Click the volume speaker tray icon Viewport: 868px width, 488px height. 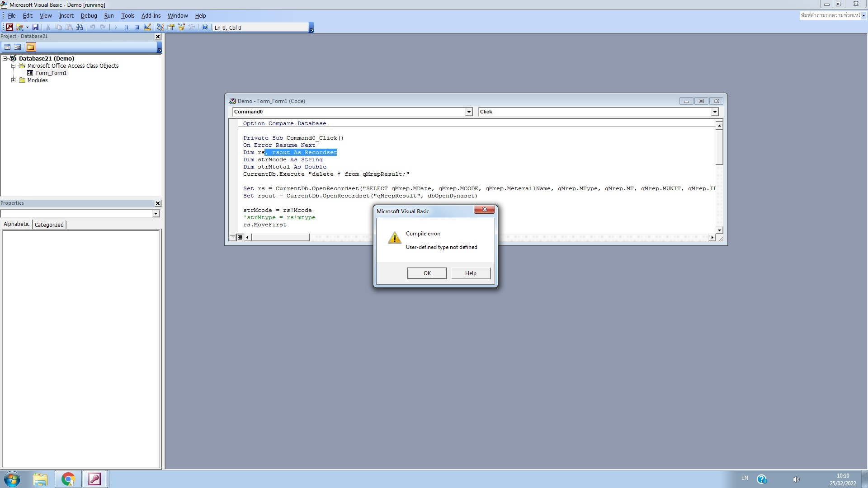pyautogui.click(x=796, y=479)
